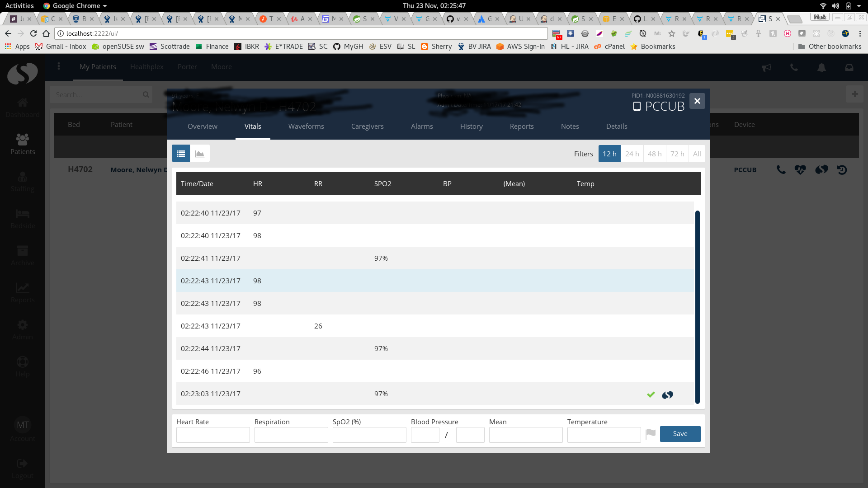Select the list view icon
The image size is (868, 488).
[180, 153]
